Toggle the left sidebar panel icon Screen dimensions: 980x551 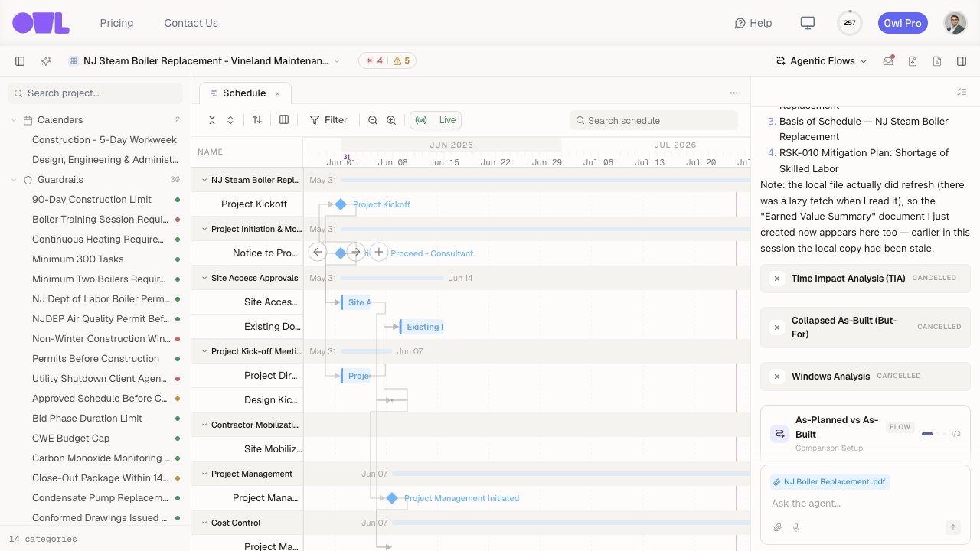click(x=20, y=61)
